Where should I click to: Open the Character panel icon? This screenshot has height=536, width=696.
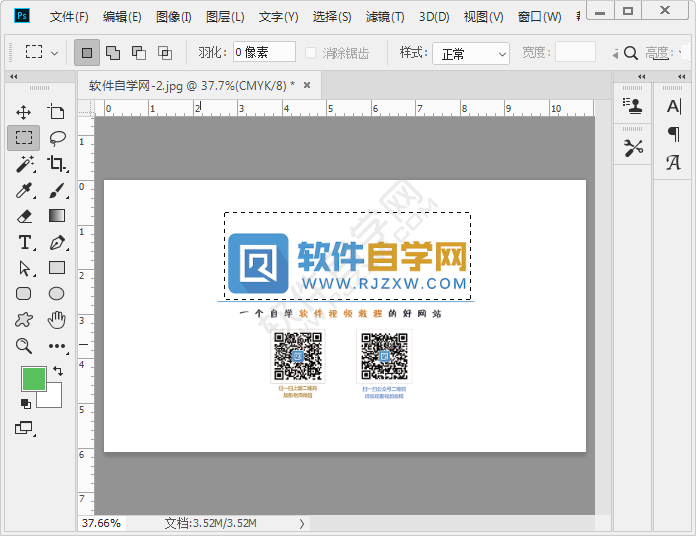[674, 106]
